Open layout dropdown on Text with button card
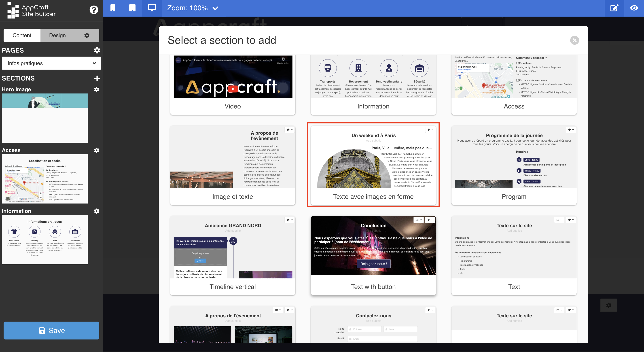 [x=418, y=220]
